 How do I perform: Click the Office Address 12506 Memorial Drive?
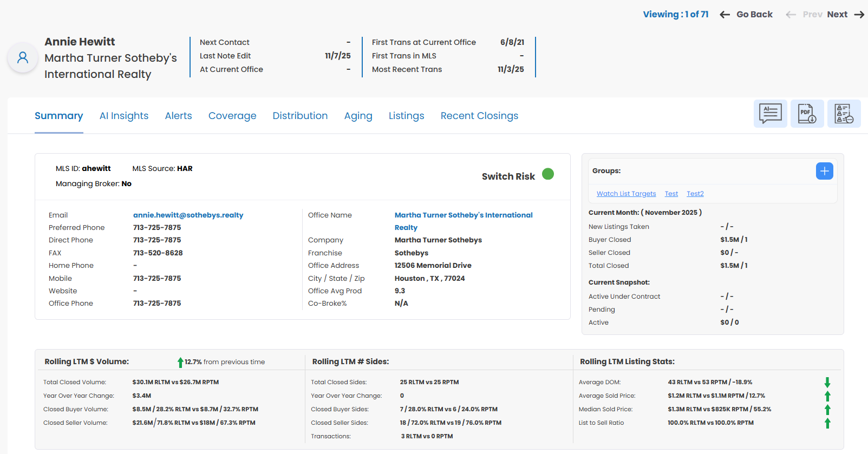(433, 266)
